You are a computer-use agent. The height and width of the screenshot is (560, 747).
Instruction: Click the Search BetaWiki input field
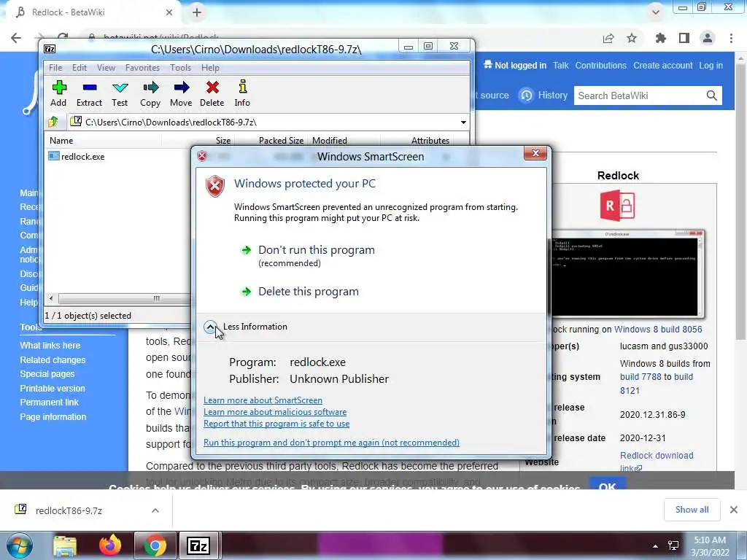tap(638, 96)
